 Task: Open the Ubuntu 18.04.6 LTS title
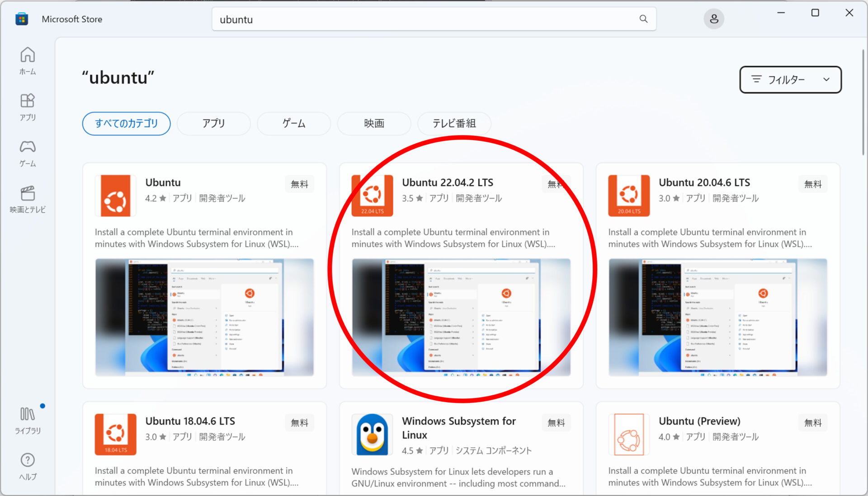click(190, 421)
